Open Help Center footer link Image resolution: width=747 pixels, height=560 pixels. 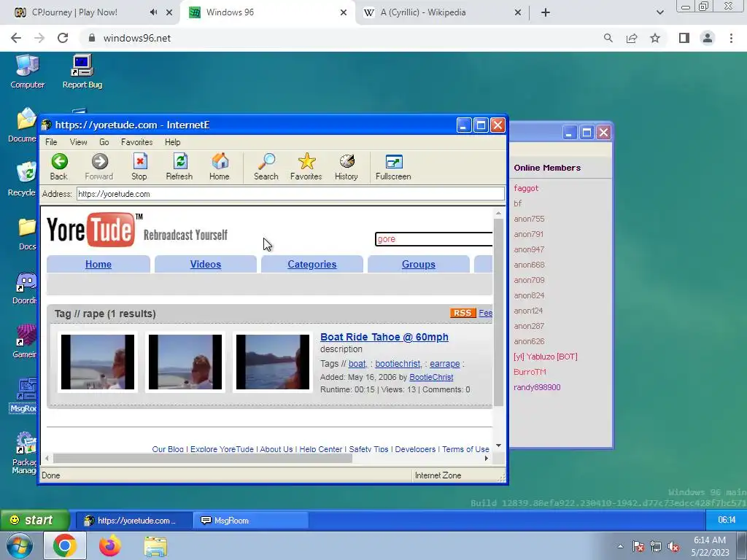pos(321,449)
